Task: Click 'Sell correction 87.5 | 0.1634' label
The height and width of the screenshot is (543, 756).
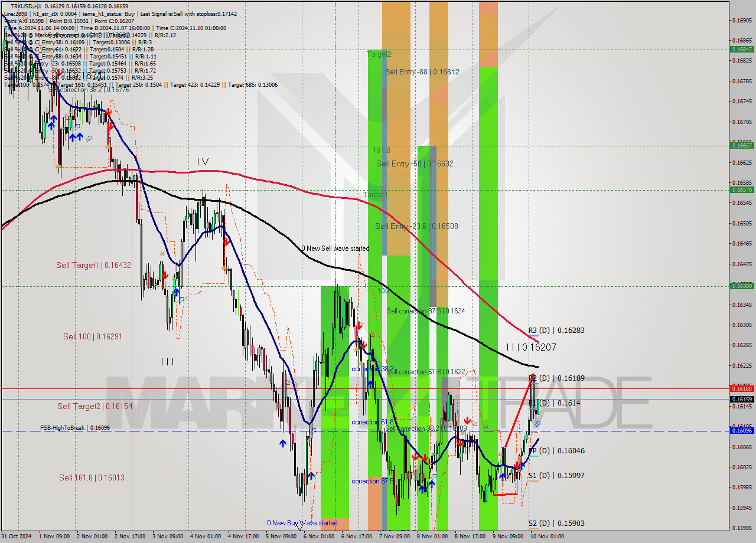Action: tap(426, 311)
